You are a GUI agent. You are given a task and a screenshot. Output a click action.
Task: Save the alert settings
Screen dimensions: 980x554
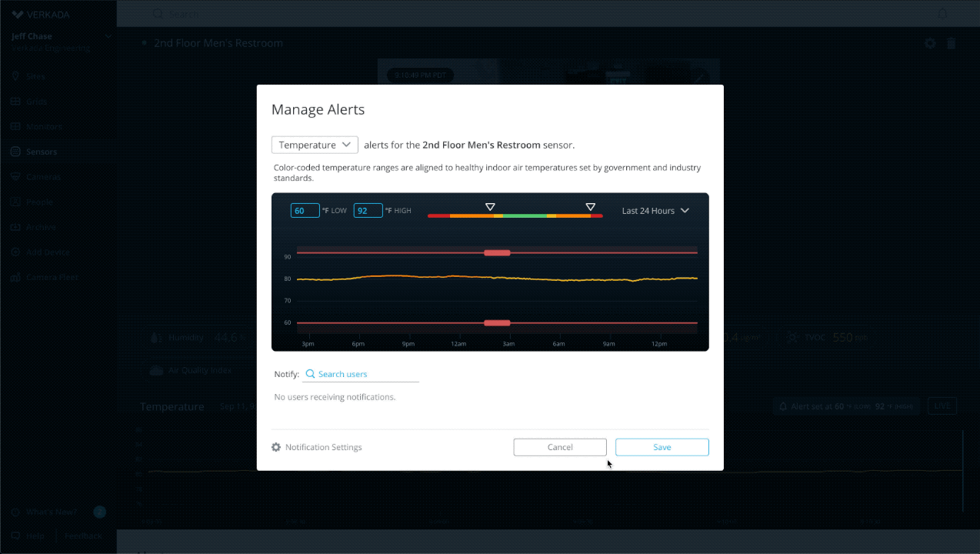(662, 447)
